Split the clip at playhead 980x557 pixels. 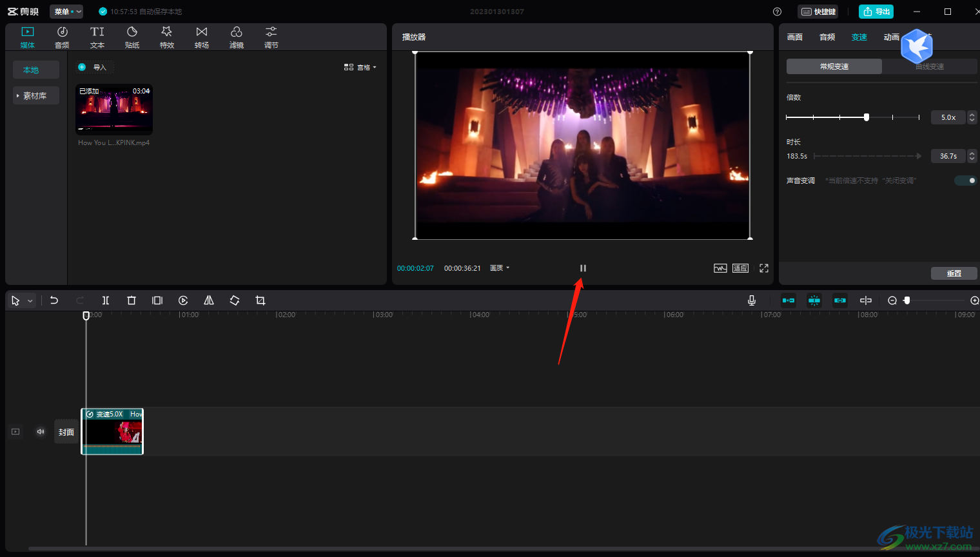(x=106, y=300)
